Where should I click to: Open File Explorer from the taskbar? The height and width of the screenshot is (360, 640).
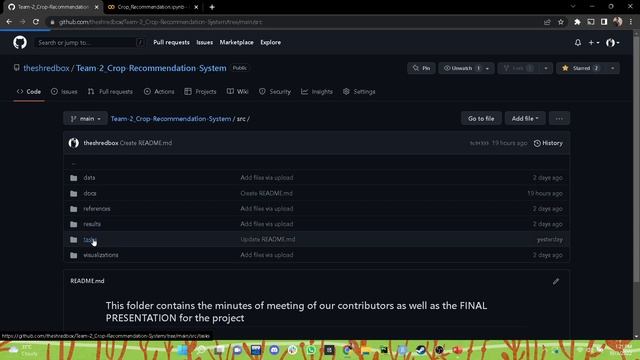366,350
